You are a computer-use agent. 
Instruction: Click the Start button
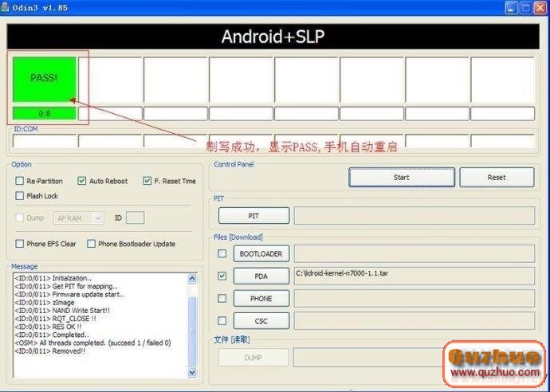coord(402,178)
